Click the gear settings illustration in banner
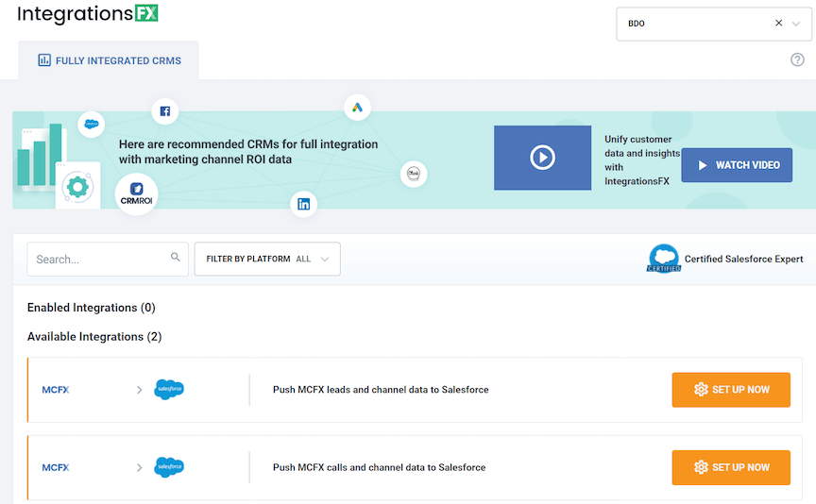 [77, 186]
